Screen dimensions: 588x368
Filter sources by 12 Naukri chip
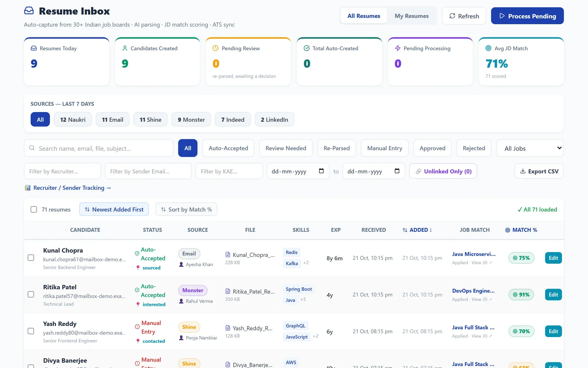coord(73,120)
